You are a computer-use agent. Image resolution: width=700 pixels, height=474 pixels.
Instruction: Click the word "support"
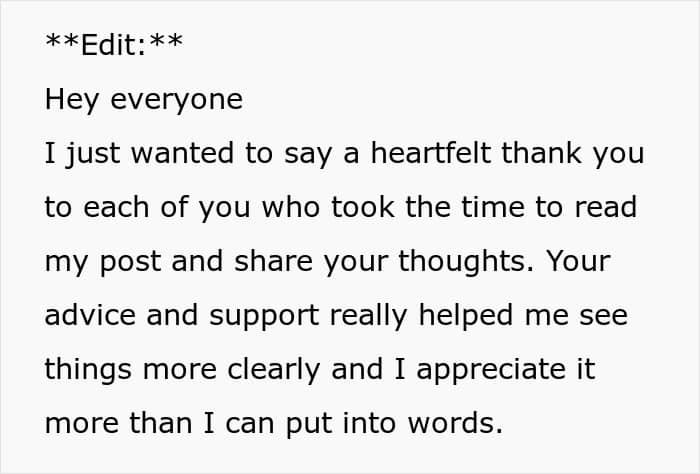pos(264,317)
